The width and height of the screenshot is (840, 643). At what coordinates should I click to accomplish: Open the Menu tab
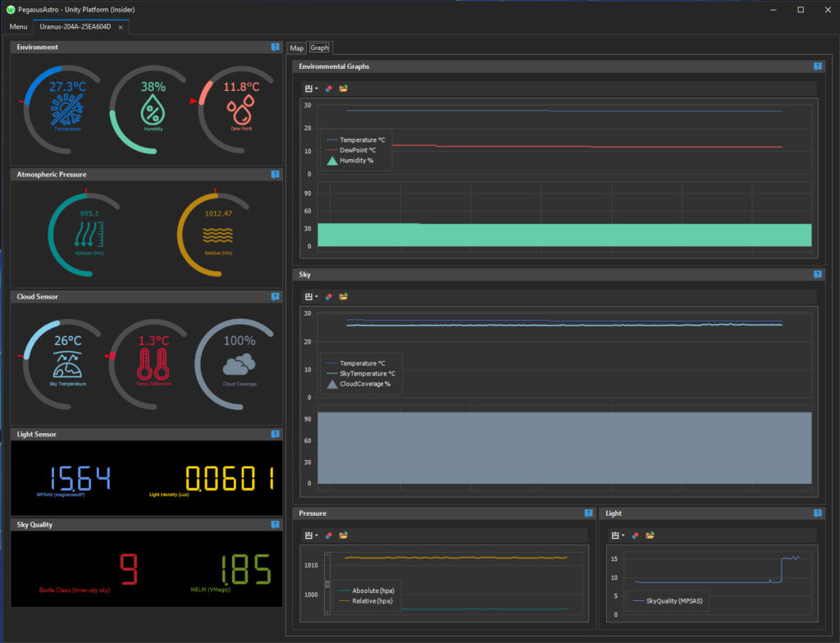click(18, 27)
